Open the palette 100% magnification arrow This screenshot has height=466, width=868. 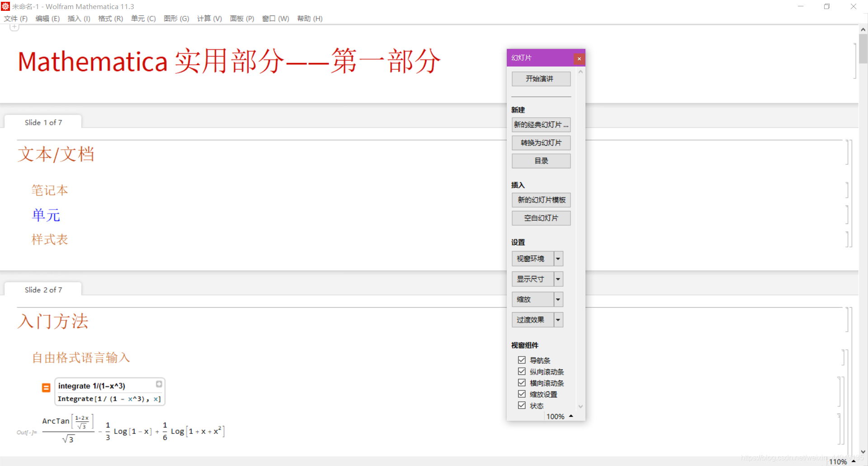[571, 416]
